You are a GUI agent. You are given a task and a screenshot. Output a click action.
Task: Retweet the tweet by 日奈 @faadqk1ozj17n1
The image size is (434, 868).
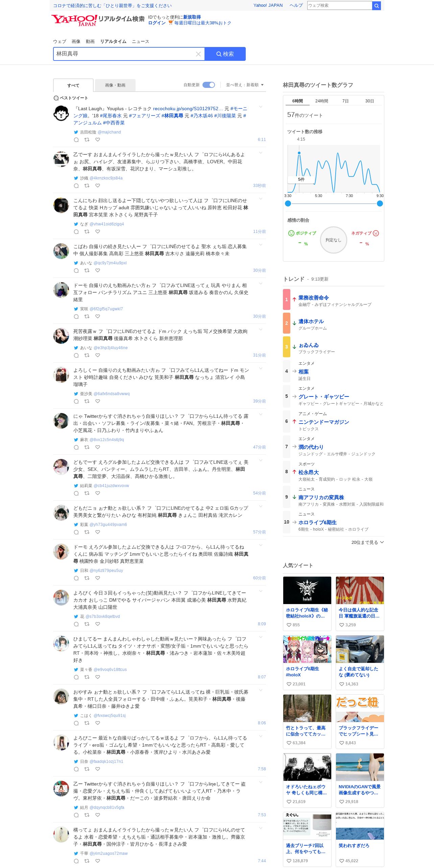(87, 769)
